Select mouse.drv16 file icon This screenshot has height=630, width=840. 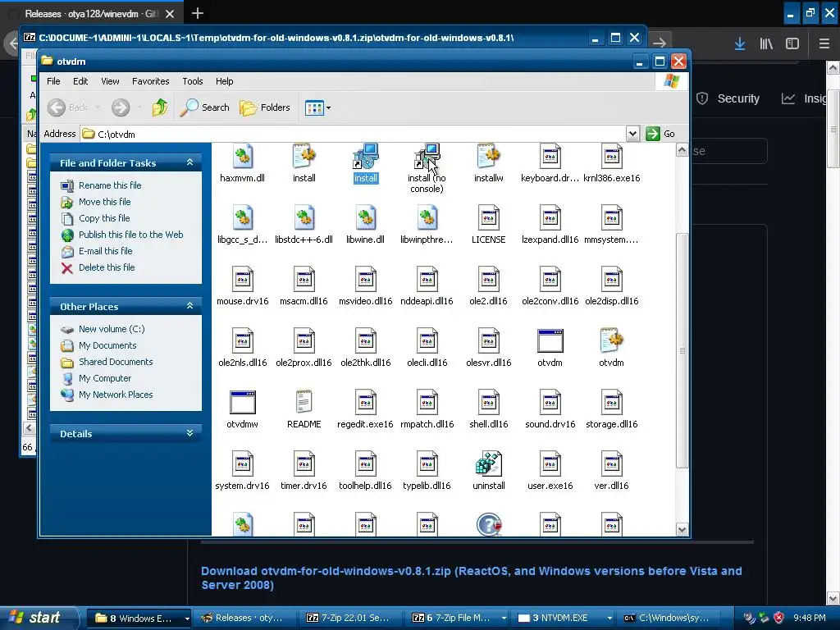[x=242, y=281]
